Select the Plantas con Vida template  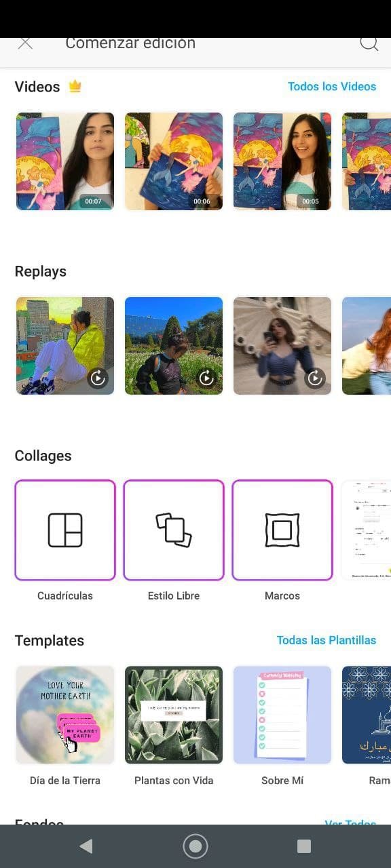tap(174, 715)
